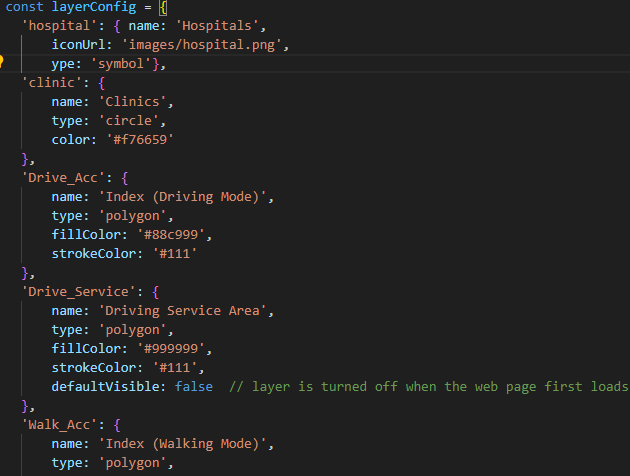This screenshot has width=630, height=476.
Task: Click 'Index (Driving Mode)' string
Action: point(182,197)
